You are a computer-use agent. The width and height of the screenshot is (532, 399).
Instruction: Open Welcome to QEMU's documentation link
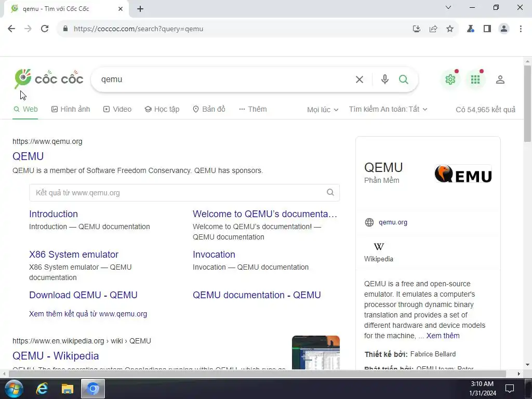(265, 214)
